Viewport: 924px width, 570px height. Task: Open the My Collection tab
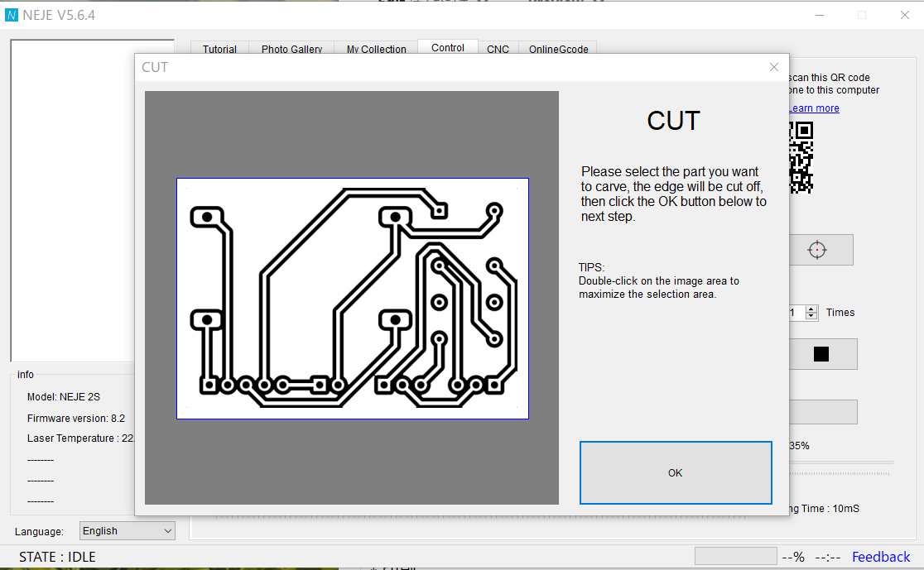[x=376, y=49]
